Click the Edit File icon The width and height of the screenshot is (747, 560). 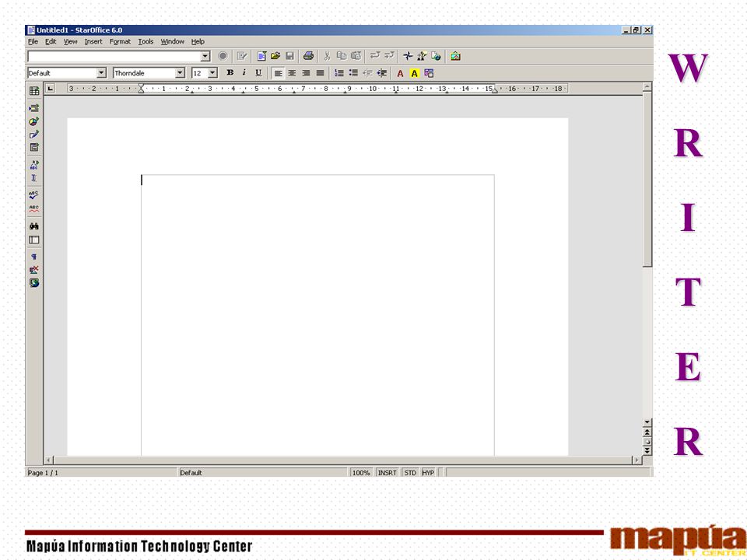coord(242,56)
